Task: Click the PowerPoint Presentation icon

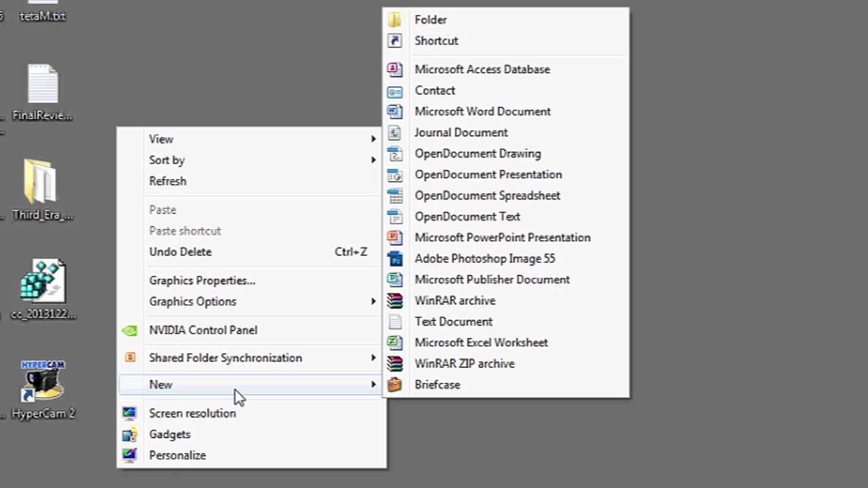Action: 395,237
